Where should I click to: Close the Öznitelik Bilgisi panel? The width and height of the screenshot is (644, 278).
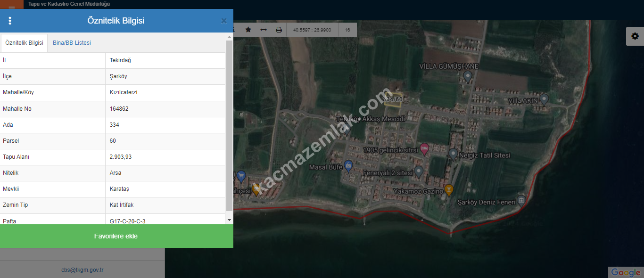[224, 21]
